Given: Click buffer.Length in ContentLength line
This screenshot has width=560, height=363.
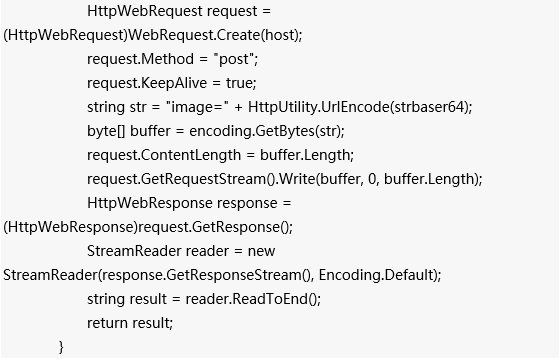Looking at the screenshot, I should click(x=307, y=155).
